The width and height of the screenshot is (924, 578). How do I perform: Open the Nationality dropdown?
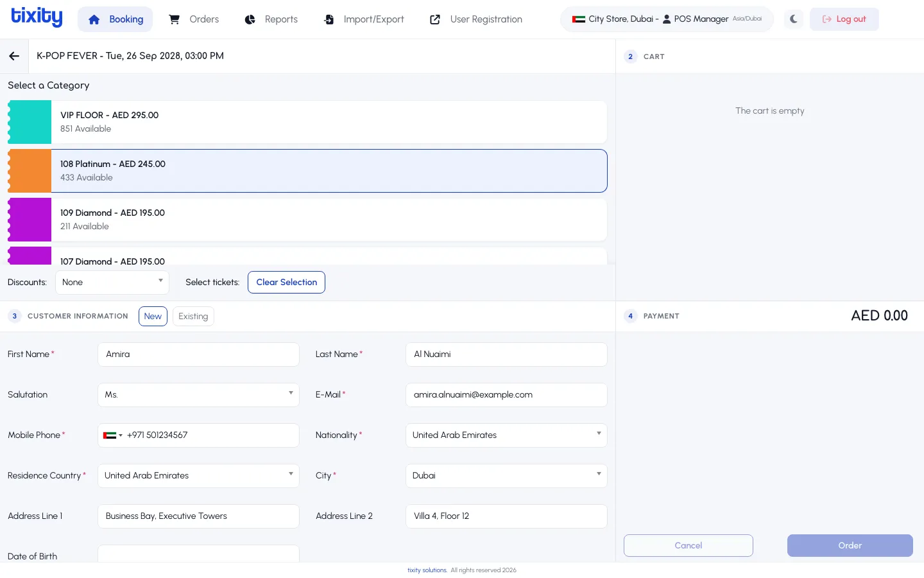click(506, 435)
